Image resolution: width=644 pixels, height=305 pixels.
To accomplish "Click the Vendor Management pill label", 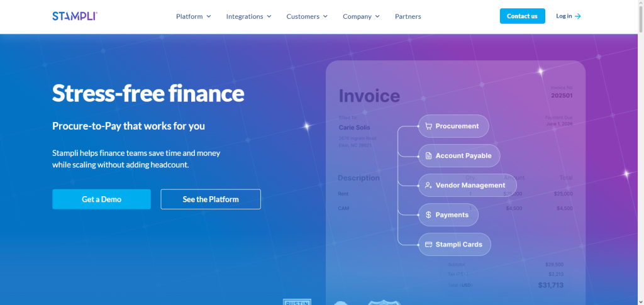I will [470, 186].
